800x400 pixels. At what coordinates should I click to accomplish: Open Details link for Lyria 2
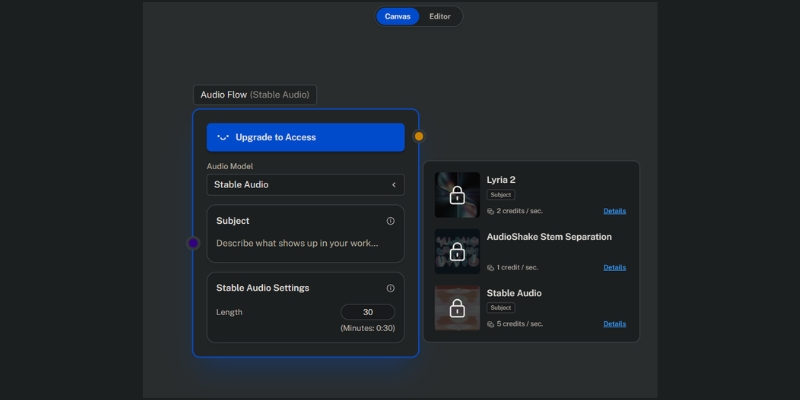pos(614,211)
